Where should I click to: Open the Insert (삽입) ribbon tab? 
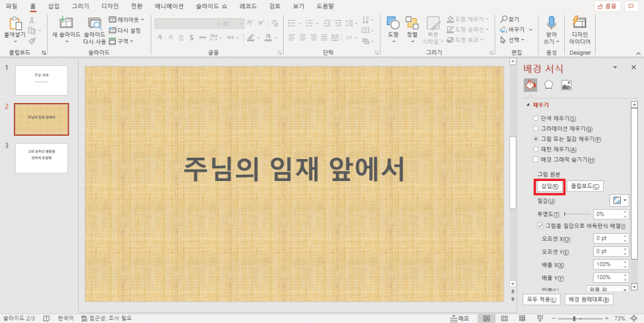point(54,6)
